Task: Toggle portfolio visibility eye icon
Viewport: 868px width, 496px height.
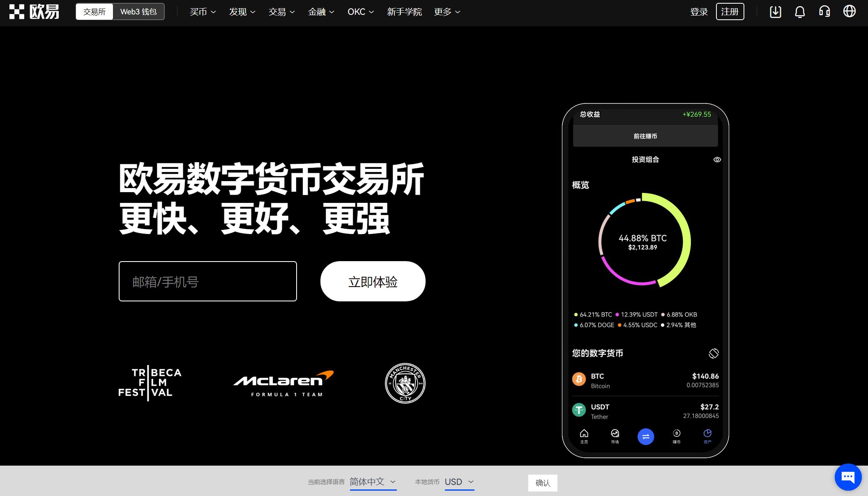Action: click(717, 160)
